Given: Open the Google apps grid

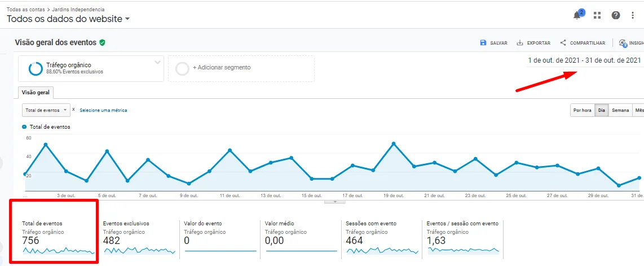Looking at the screenshot, I should pos(597,15).
